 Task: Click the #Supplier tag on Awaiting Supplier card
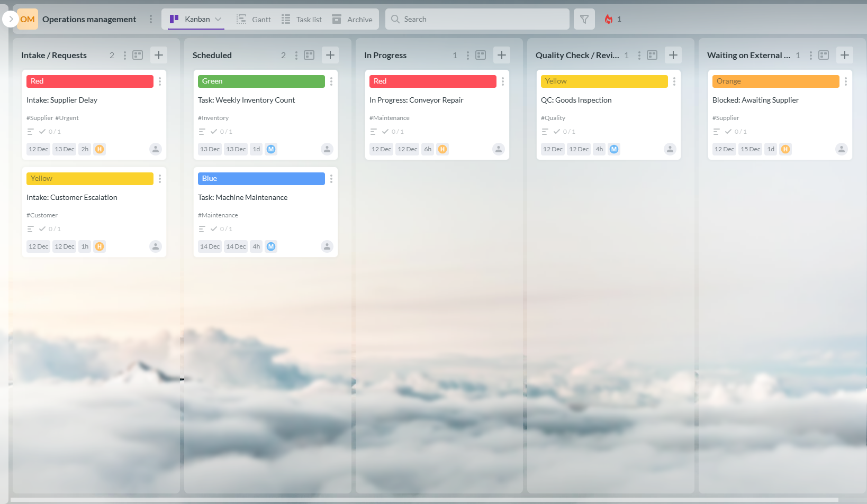(725, 117)
